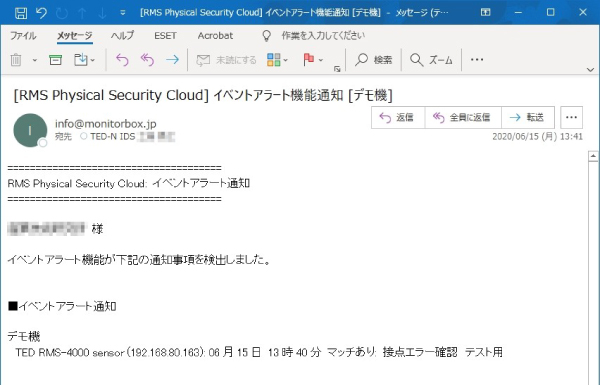This screenshot has height=385, width=600.
Task: Click the デモ機 line in message body
Action: point(24,336)
